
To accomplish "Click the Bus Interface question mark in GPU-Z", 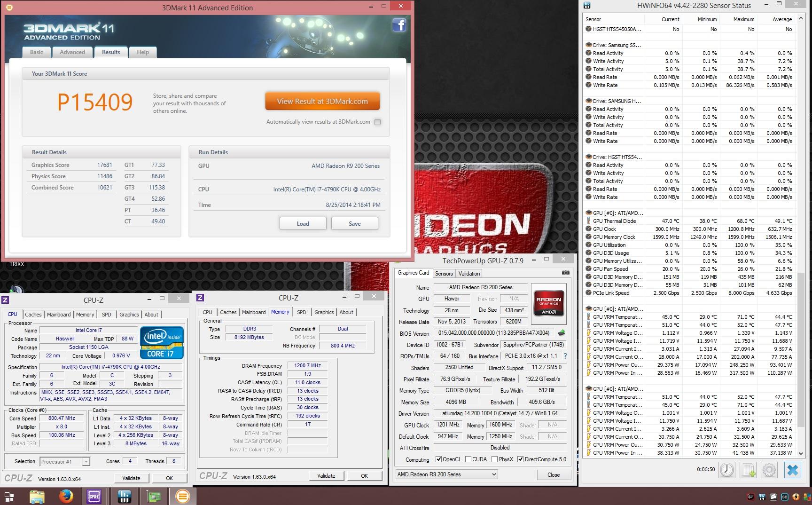I will click(565, 356).
